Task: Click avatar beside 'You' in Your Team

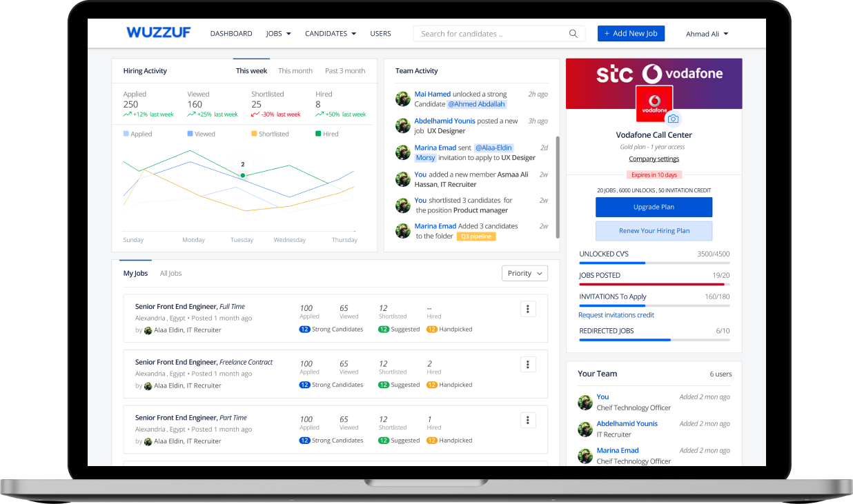Action: click(x=585, y=402)
